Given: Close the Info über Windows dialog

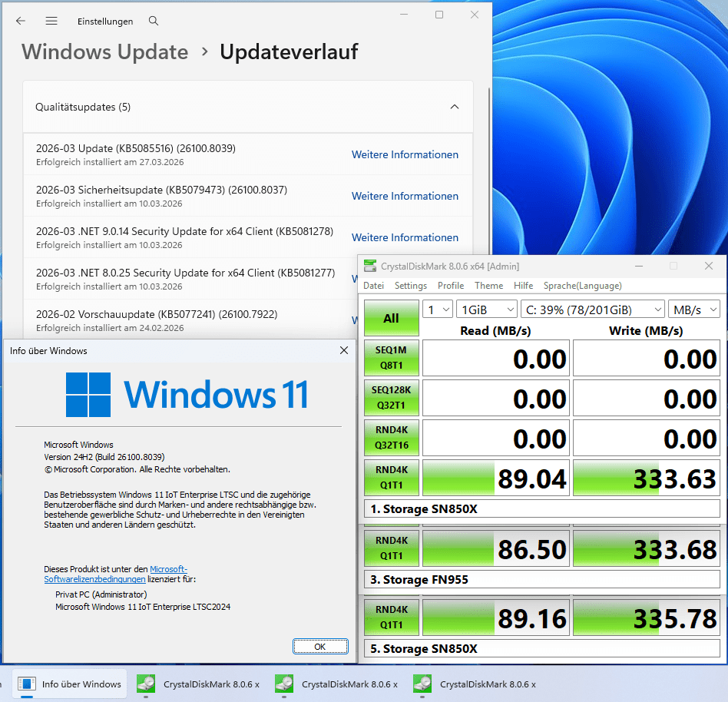Looking at the screenshot, I should coord(343,350).
